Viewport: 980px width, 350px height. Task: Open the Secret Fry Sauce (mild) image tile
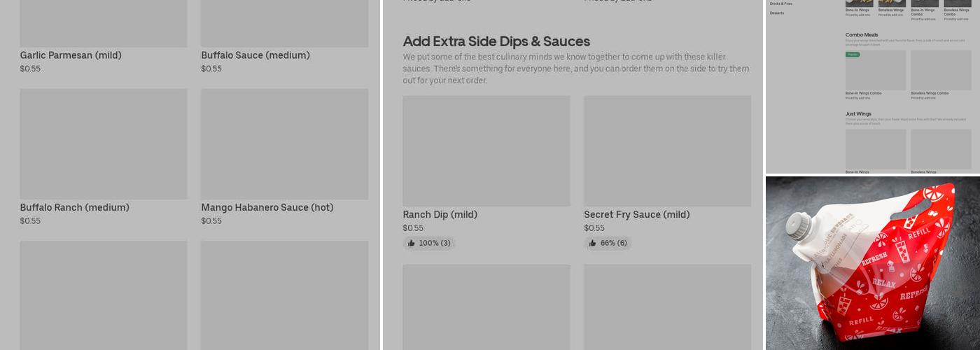click(667, 150)
